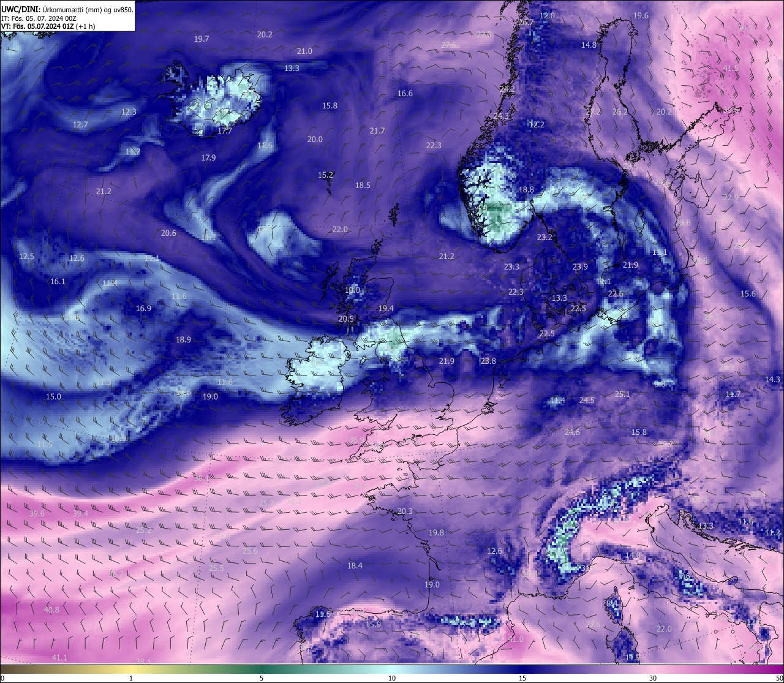Image resolution: width=784 pixels, height=683 pixels.
Task: Click the 24.6 map value
Action: tap(572, 432)
